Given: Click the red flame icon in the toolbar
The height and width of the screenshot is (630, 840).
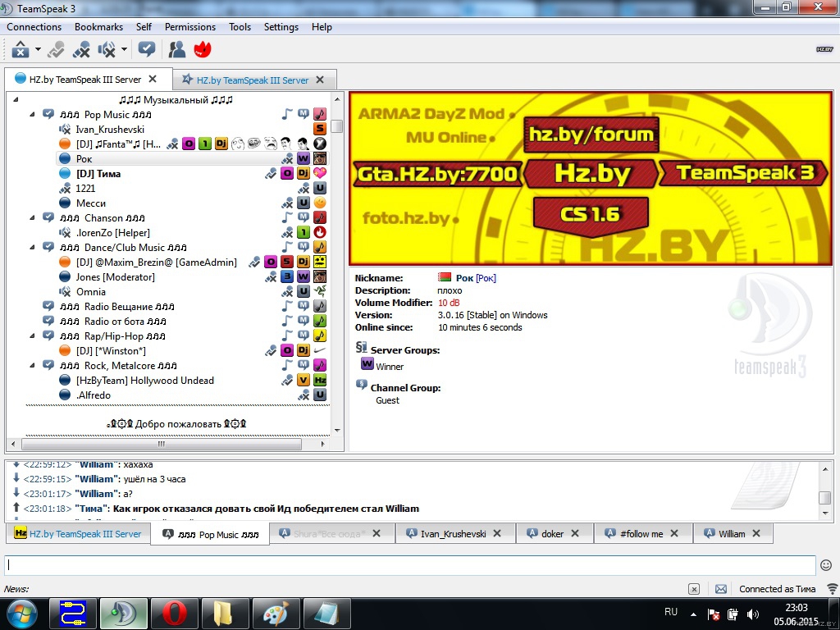Looking at the screenshot, I should [x=203, y=50].
